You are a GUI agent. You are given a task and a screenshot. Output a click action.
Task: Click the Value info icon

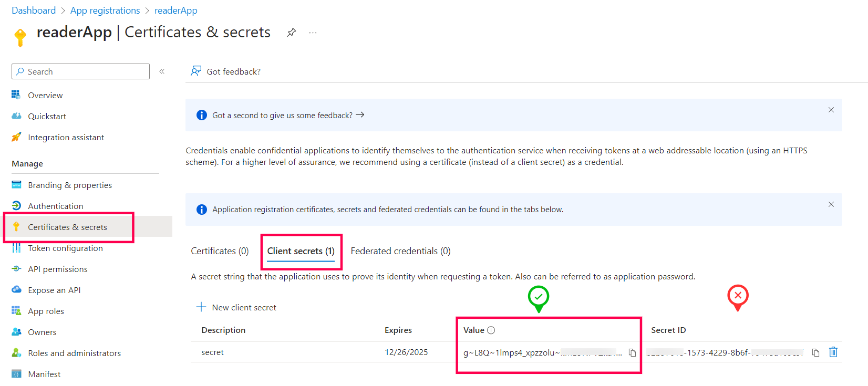pyautogui.click(x=491, y=330)
